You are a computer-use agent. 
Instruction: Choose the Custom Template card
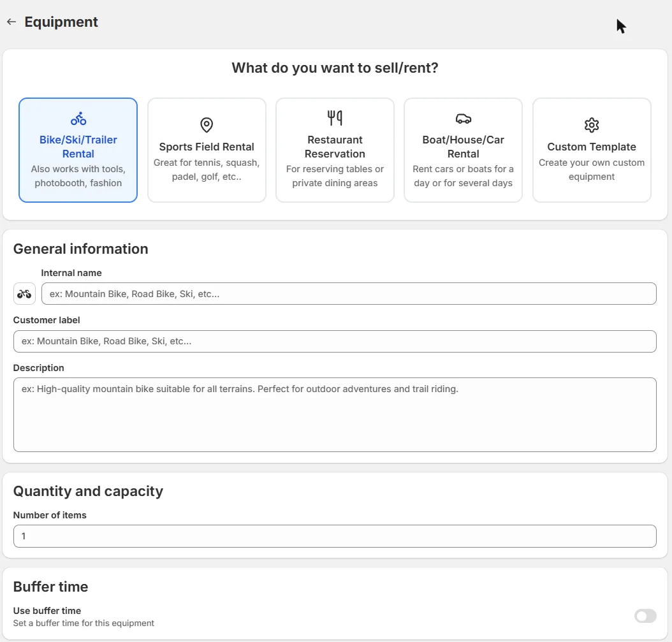(x=592, y=150)
